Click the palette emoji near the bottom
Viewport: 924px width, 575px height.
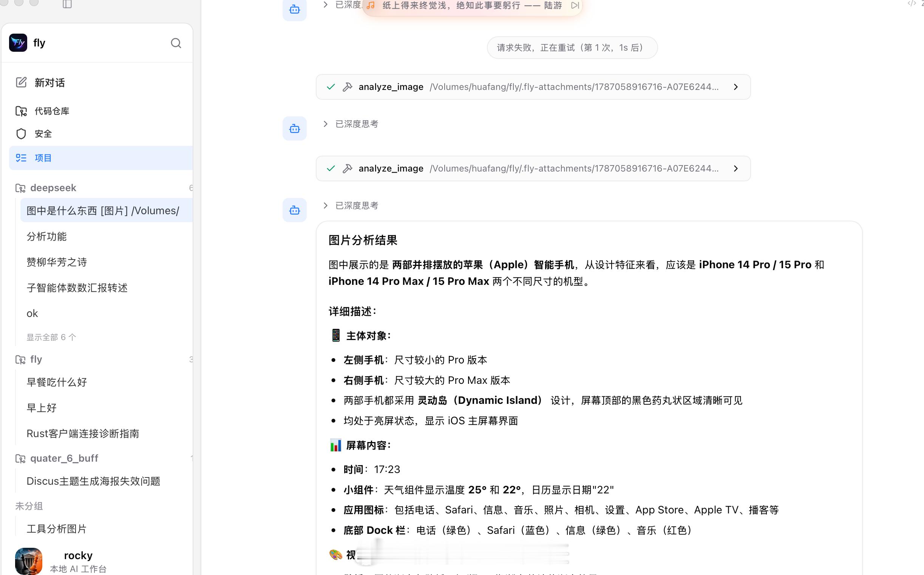coord(335,555)
